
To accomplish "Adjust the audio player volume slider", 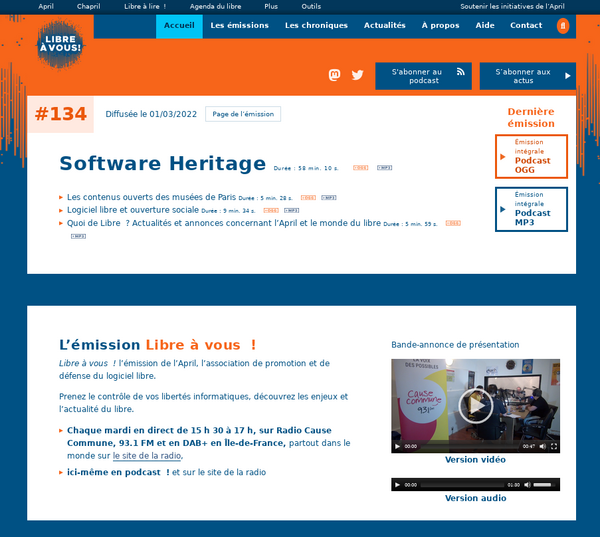I will [543, 485].
